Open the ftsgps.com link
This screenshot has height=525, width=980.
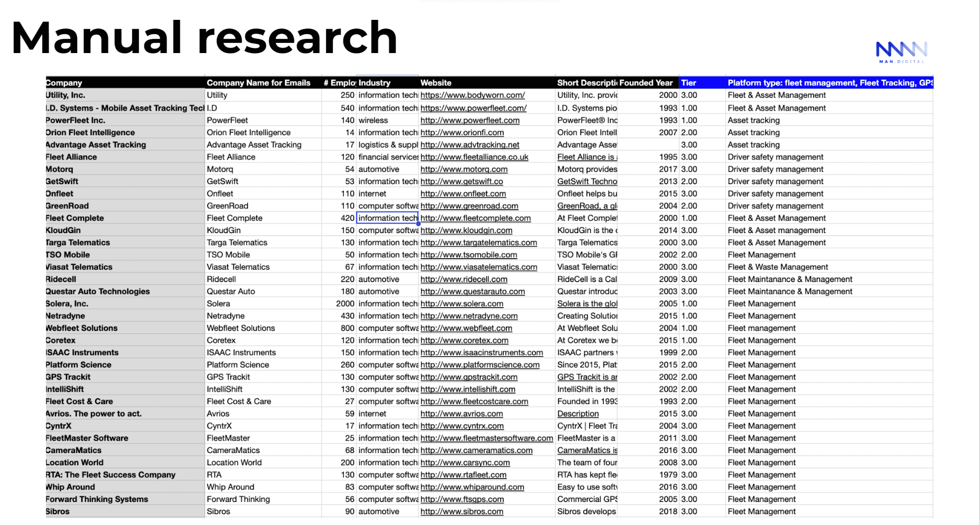click(x=462, y=500)
